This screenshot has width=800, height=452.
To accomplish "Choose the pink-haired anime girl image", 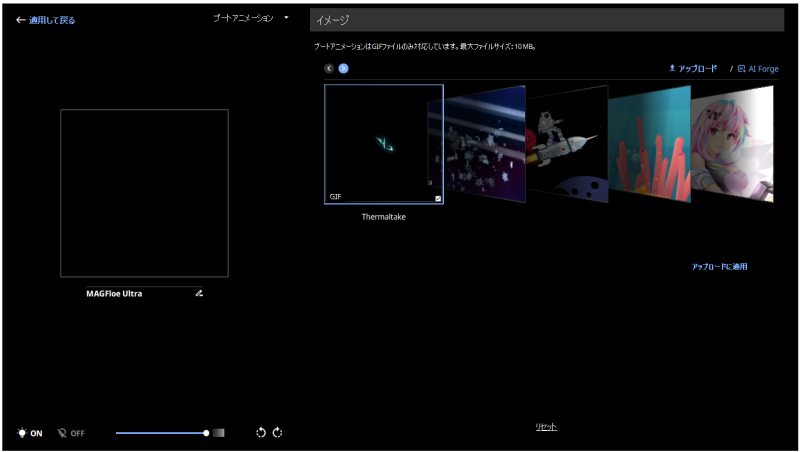I will pyautogui.click(x=732, y=143).
